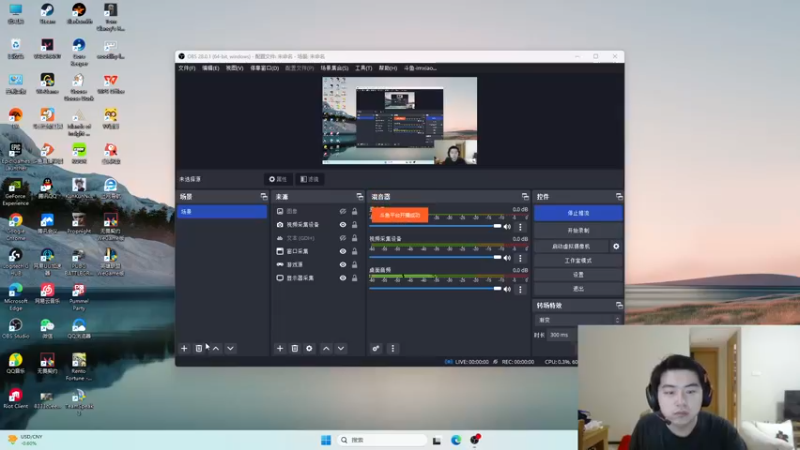Mute 桌面音频 with speaker icon
Image resolution: width=800 pixels, height=450 pixels.
(507, 289)
